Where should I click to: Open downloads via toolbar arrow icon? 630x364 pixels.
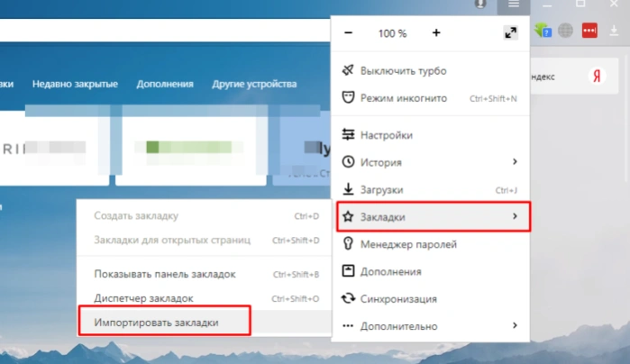(614, 31)
